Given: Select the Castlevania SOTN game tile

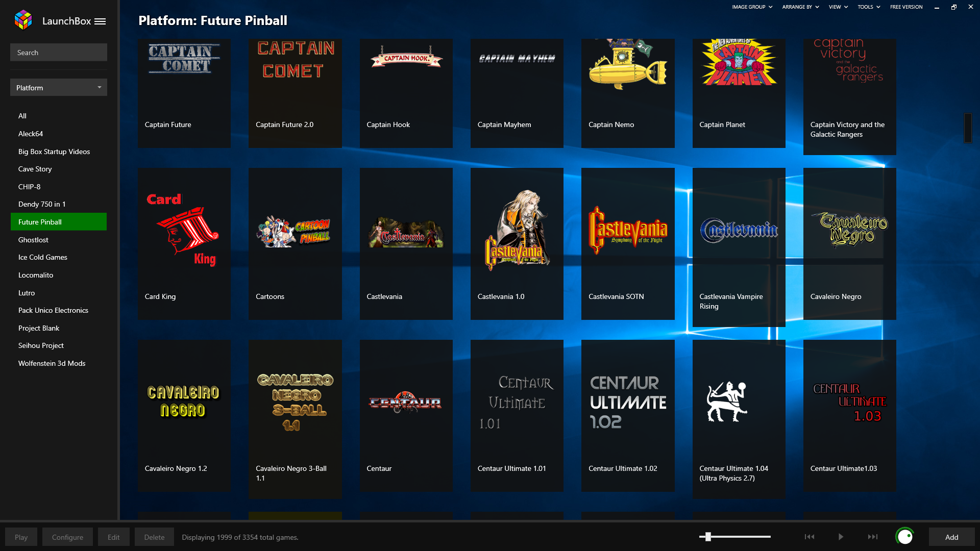Looking at the screenshot, I should (628, 244).
